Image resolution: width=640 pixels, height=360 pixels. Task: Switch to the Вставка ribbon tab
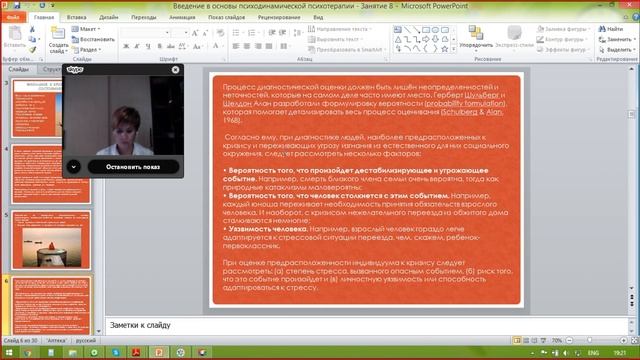point(76,17)
